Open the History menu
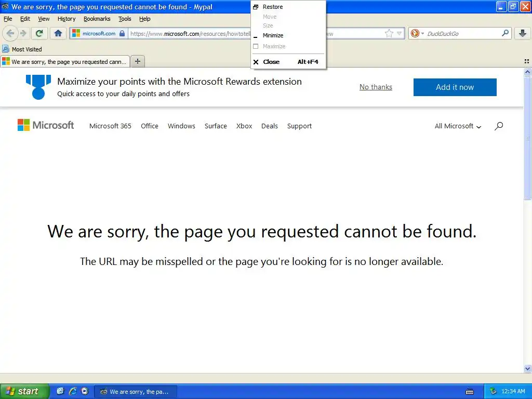 tap(66, 19)
